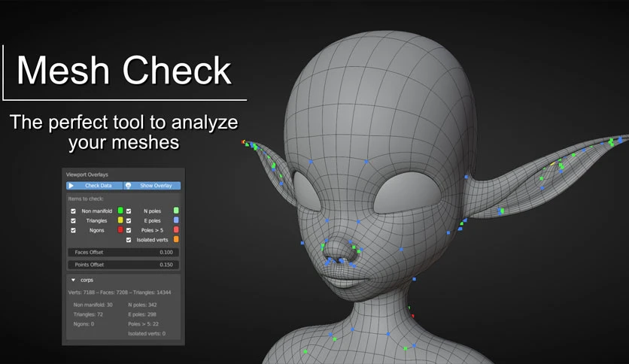Screen dimensions: 629x364
Task: Click the Faces Offset value field
Action: 123,252
